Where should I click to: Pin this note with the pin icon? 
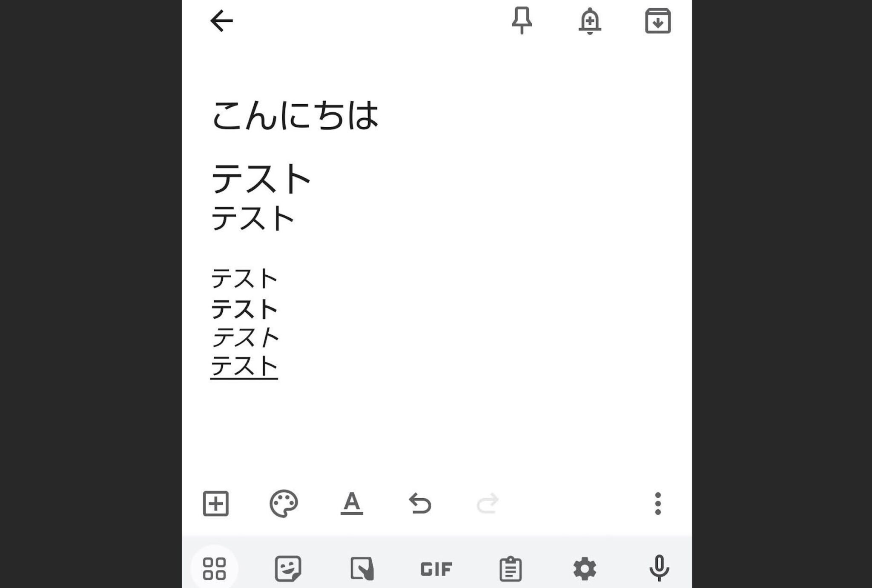(522, 20)
